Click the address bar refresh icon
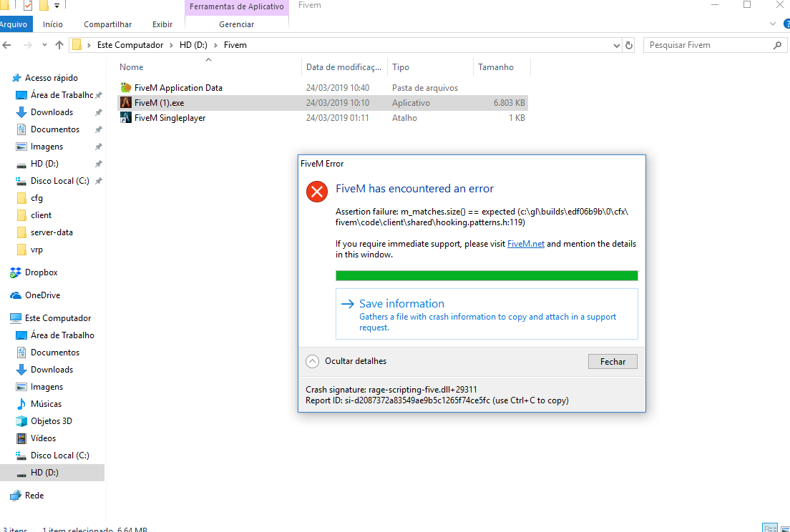Viewport: 790px width, 532px height. pyautogui.click(x=629, y=44)
